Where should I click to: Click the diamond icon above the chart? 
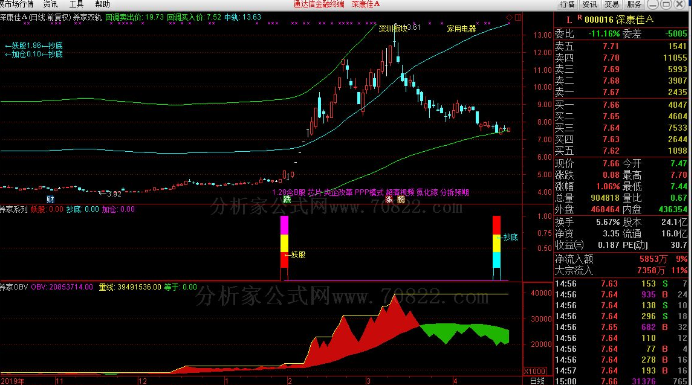click(510, 17)
